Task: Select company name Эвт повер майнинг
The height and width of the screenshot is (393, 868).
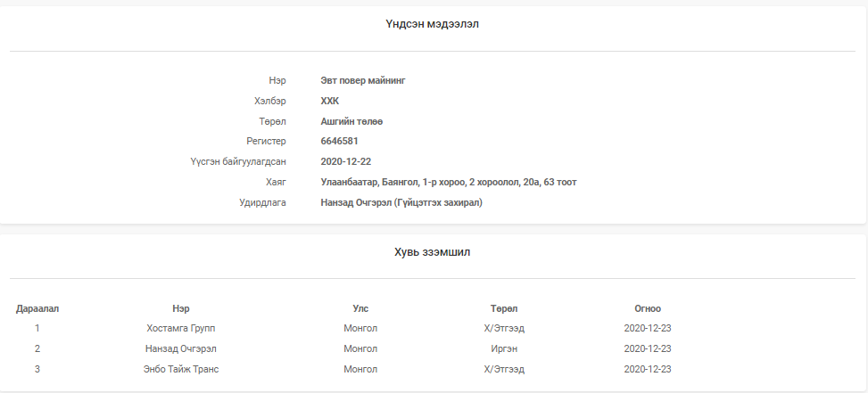Action: [363, 80]
